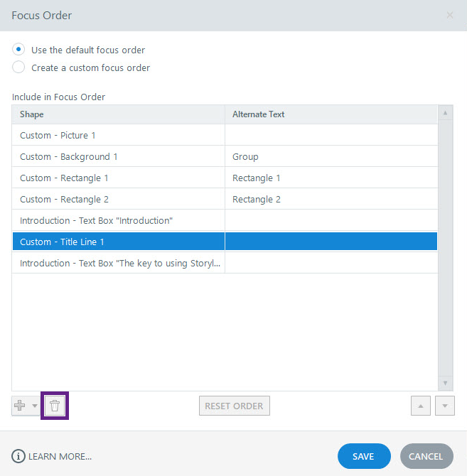Click the plus add shape icon
Image resolution: width=467 pixels, height=476 pixels.
click(x=21, y=406)
